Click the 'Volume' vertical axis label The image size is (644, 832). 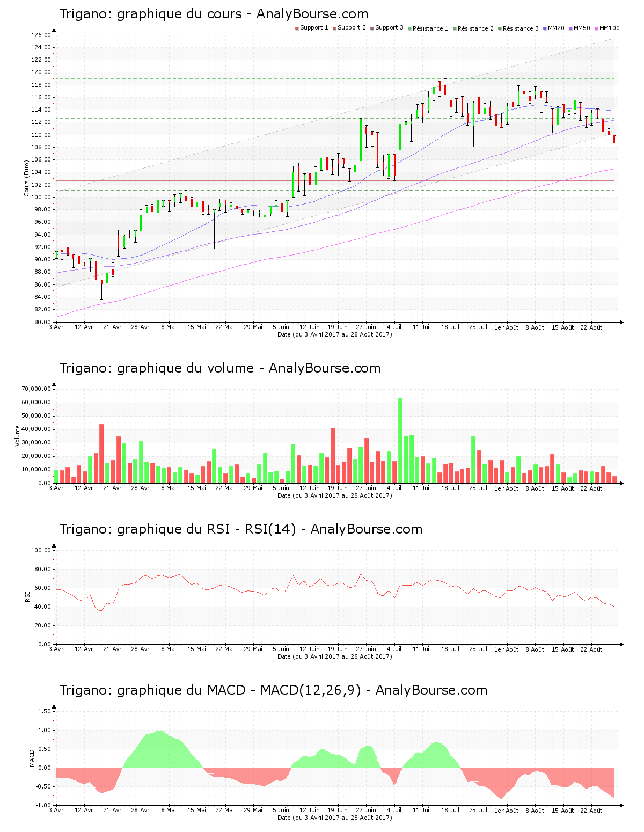click(x=18, y=436)
